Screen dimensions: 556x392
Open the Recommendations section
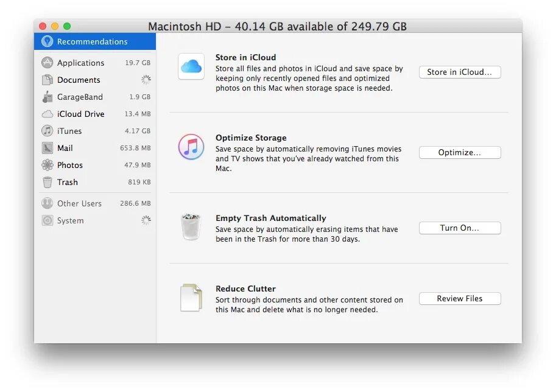[x=95, y=41]
